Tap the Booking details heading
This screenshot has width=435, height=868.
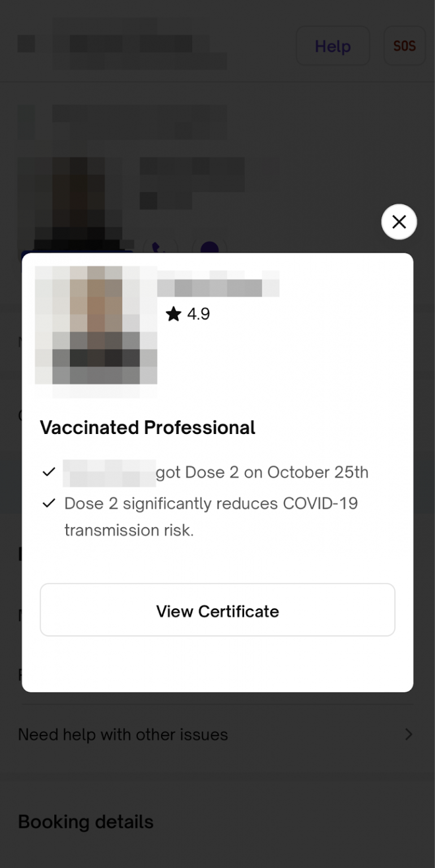pos(86,822)
